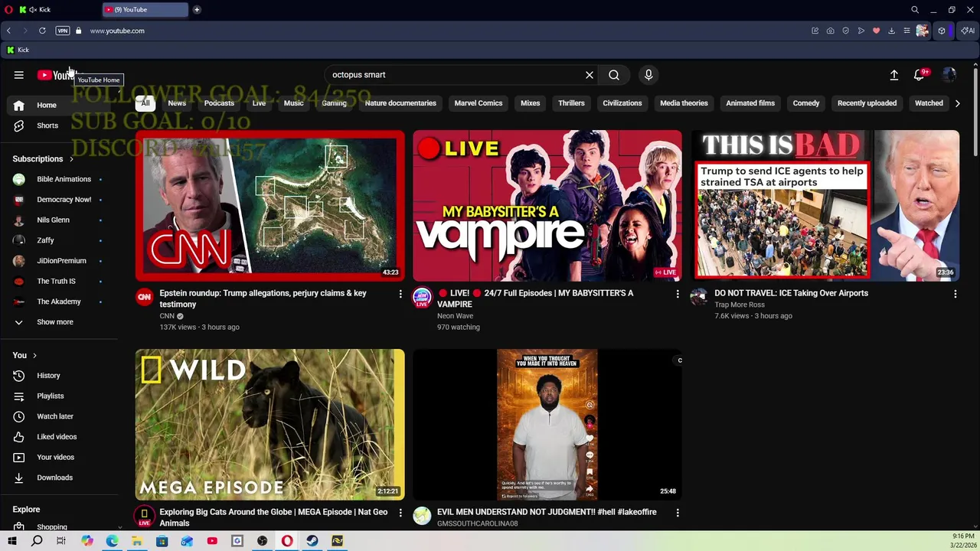Screen dimensions: 980x551
Task: Click the magnifier search button
Action: click(614, 75)
